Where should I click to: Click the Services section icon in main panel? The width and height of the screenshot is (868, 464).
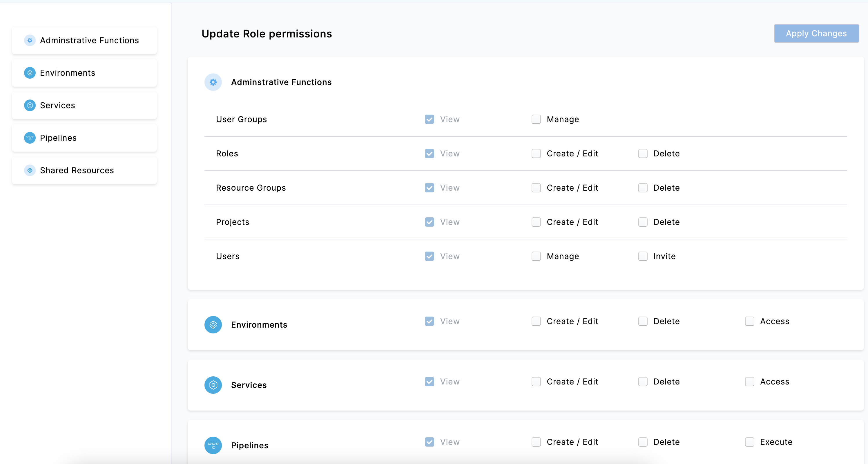[x=213, y=385]
